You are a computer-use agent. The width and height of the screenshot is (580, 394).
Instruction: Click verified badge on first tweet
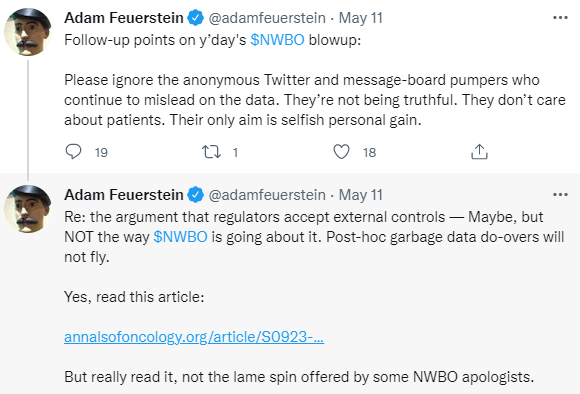pos(196,18)
